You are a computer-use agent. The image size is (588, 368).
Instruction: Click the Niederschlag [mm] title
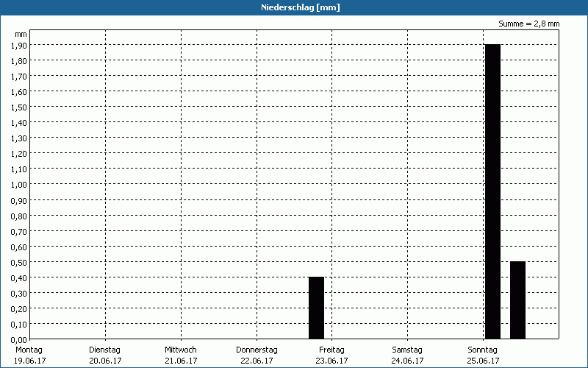[x=301, y=7]
